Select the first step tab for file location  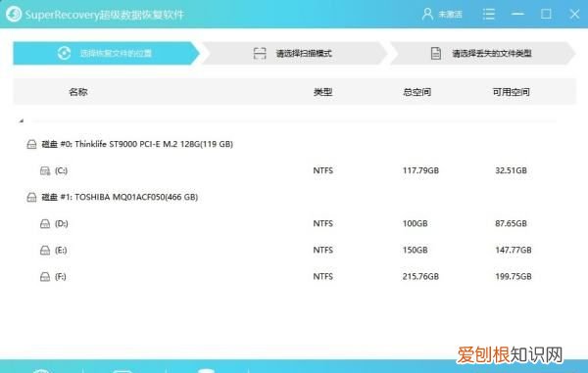106,53
